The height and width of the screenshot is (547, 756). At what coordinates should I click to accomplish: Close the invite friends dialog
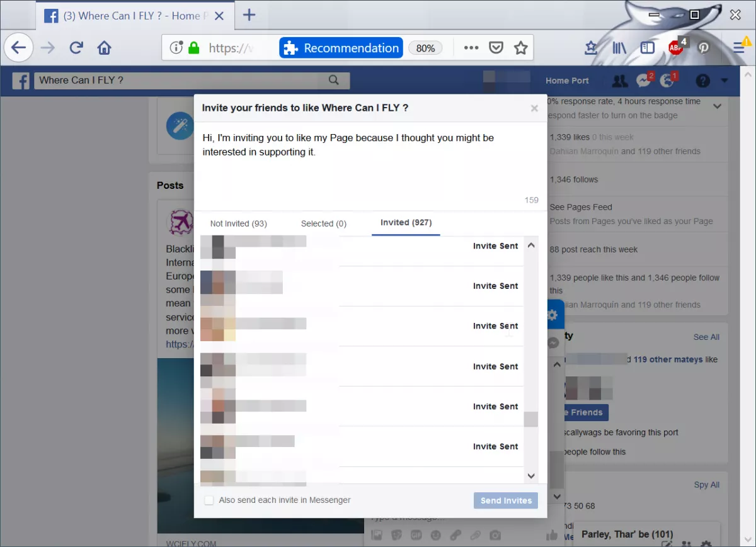coord(534,108)
